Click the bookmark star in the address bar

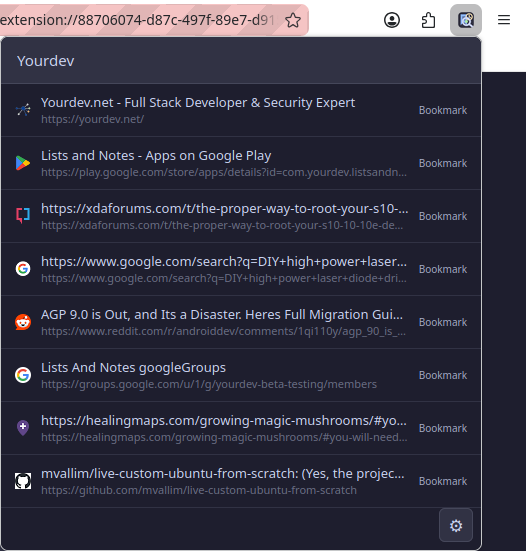(293, 20)
